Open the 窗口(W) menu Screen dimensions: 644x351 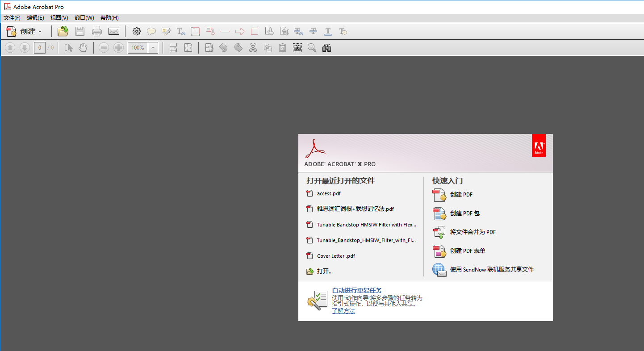point(84,18)
